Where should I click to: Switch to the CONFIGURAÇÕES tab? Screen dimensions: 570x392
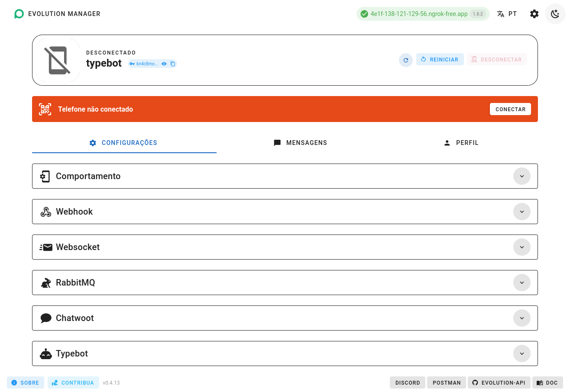[x=124, y=143]
